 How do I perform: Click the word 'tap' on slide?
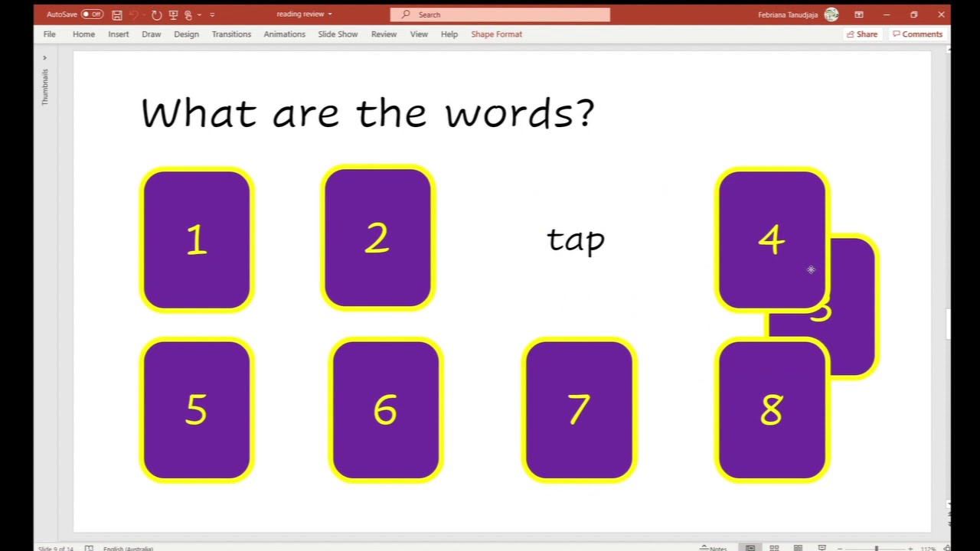click(576, 240)
